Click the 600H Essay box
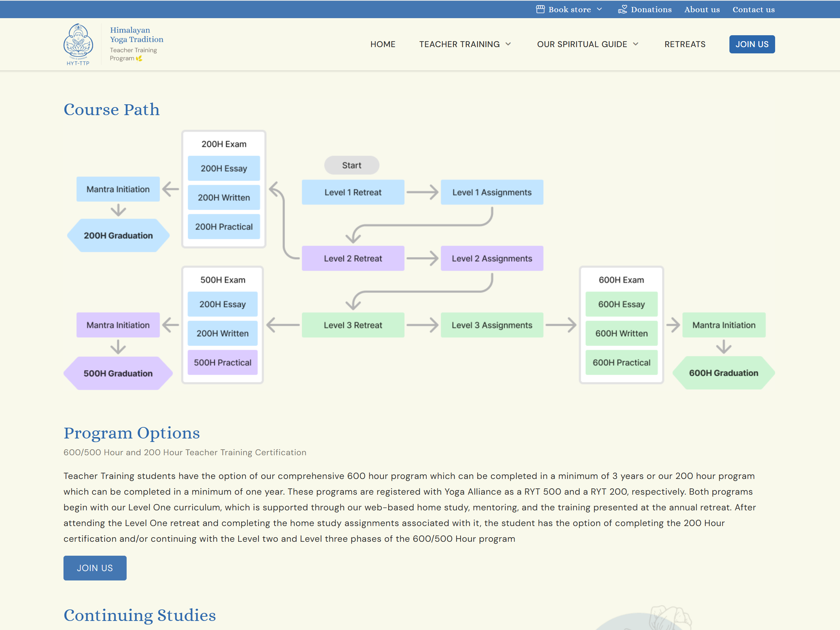The width and height of the screenshot is (840, 630). coord(621,304)
